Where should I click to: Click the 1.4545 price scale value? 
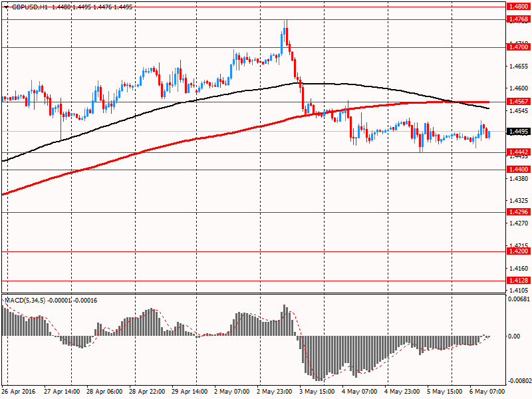(x=519, y=110)
